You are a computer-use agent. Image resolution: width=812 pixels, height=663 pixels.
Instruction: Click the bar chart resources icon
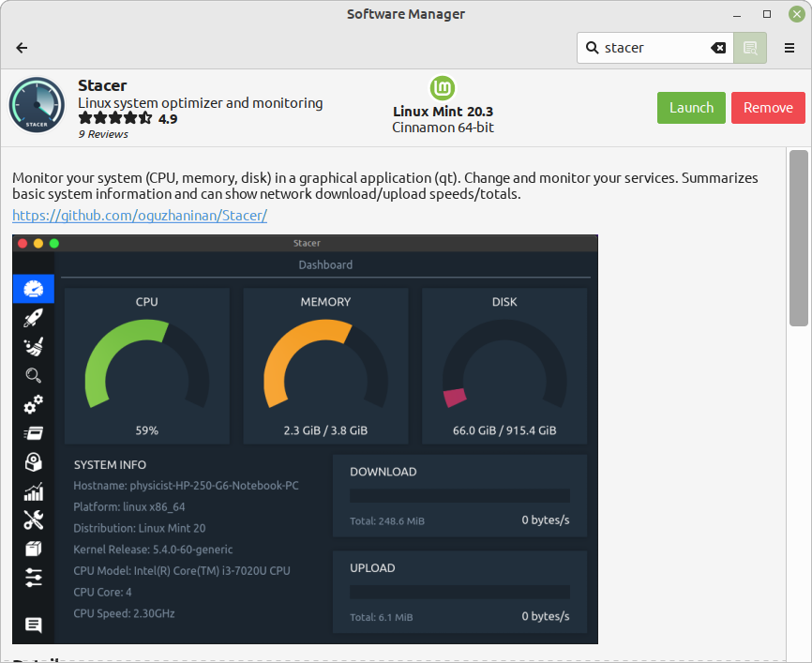point(33,491)
